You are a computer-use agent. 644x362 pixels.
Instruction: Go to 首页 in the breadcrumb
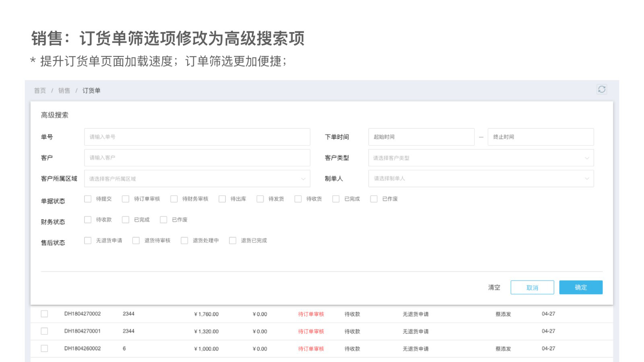pyautogui.click(x=40, y=90)
